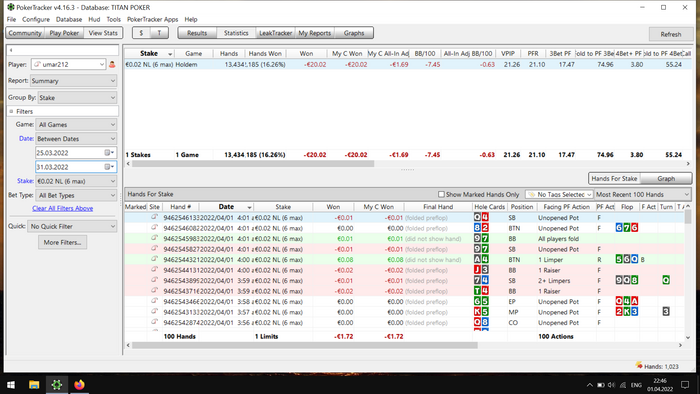Image resolution: width=700 pixels, height=394 pixels.
Task: Select the tournament T toggle button
Action: pos(159,33)
